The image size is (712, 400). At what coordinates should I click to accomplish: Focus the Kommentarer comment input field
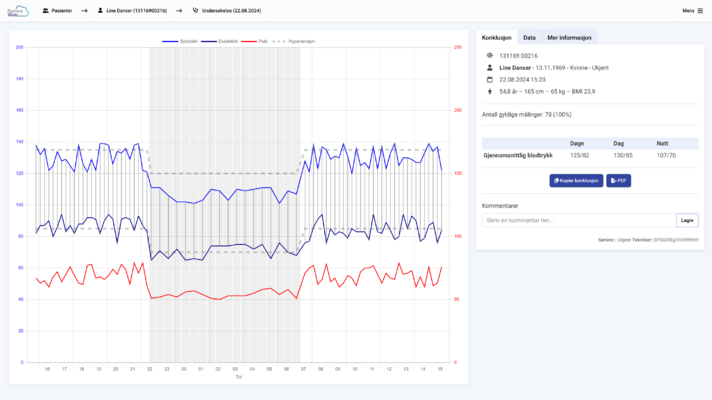pyautogui.click(x=576, y=220)
